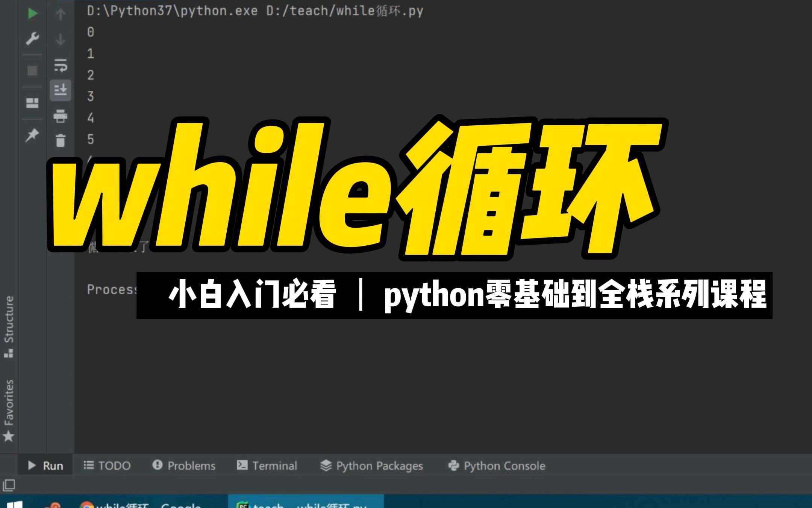Pin the Run tab
812x508 pixels.
click(32, 135)
